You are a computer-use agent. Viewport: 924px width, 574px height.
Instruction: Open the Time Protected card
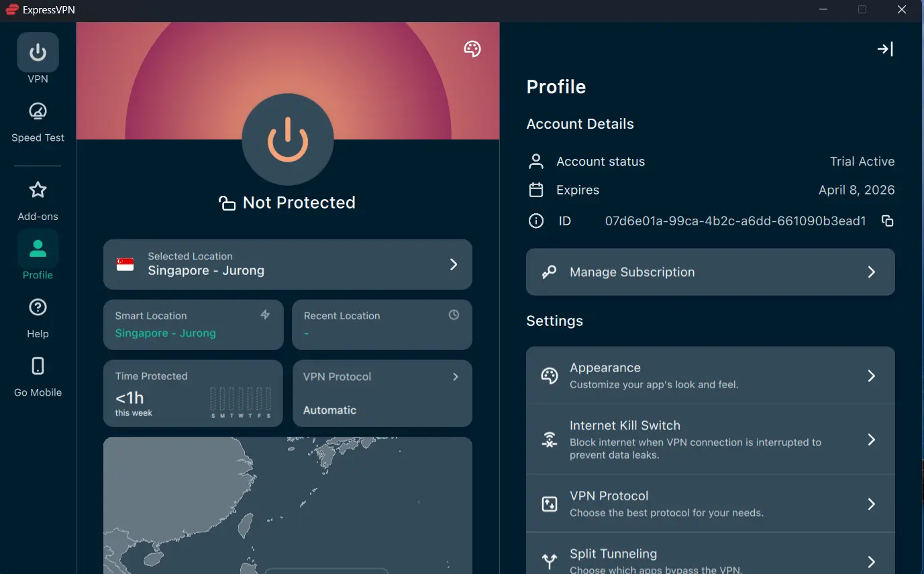pos(193,394)
